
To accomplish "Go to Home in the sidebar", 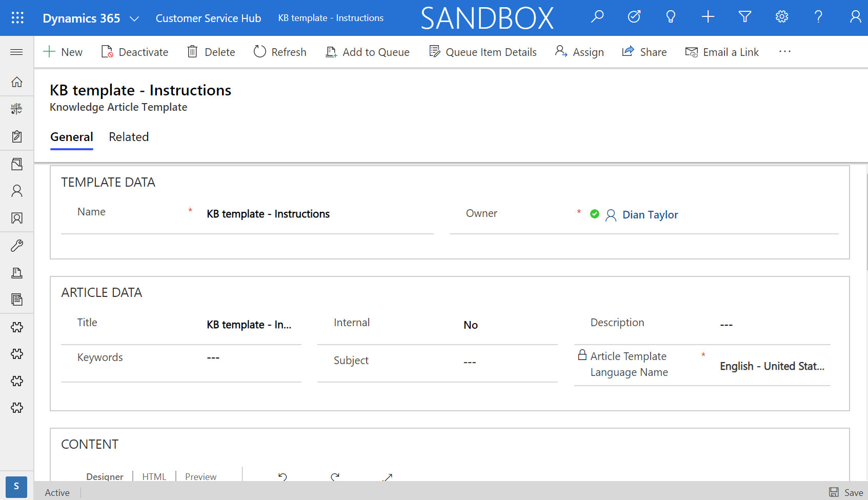I will pyautogui.click(x=17, y=82).
